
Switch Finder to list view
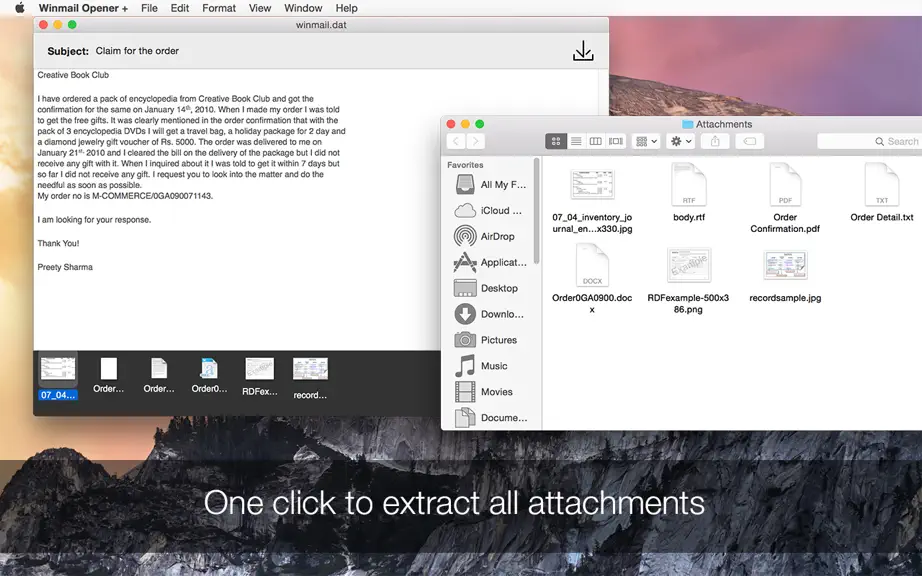click(576, 141)
